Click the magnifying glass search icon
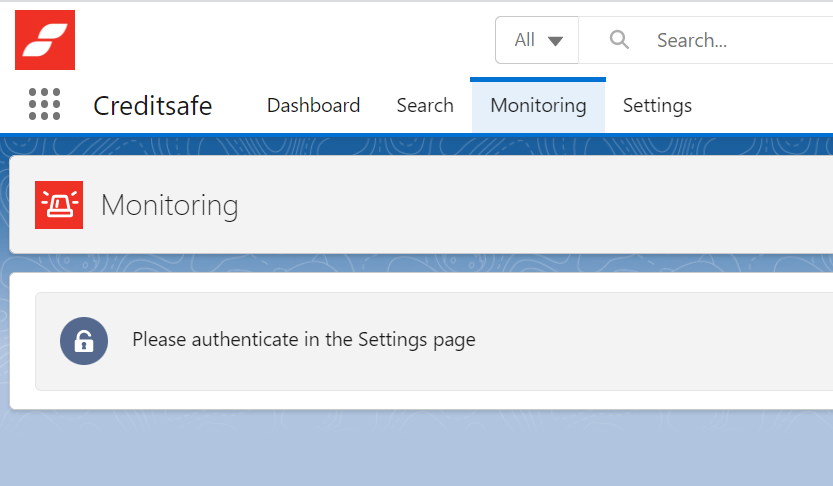 pos(619,40)
